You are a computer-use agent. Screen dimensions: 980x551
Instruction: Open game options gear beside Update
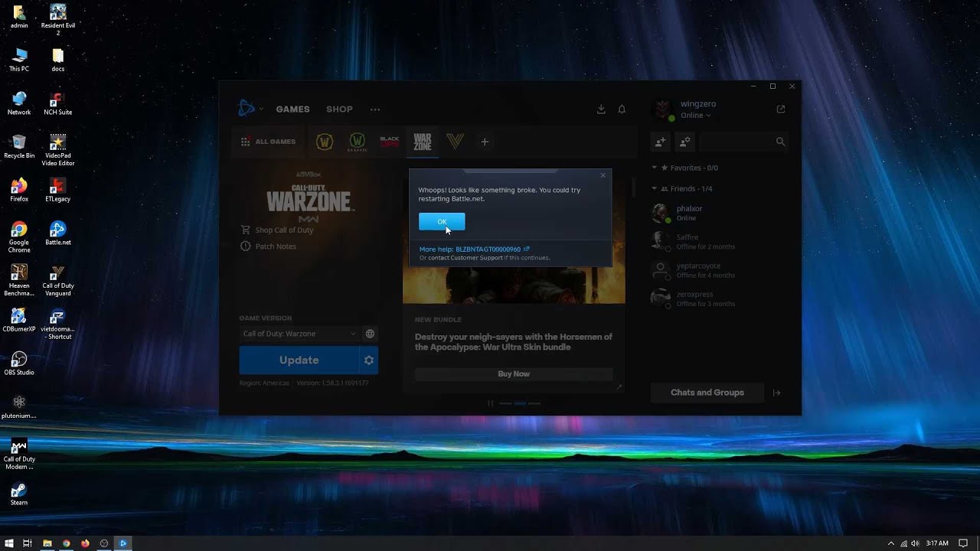coord(369,360)
